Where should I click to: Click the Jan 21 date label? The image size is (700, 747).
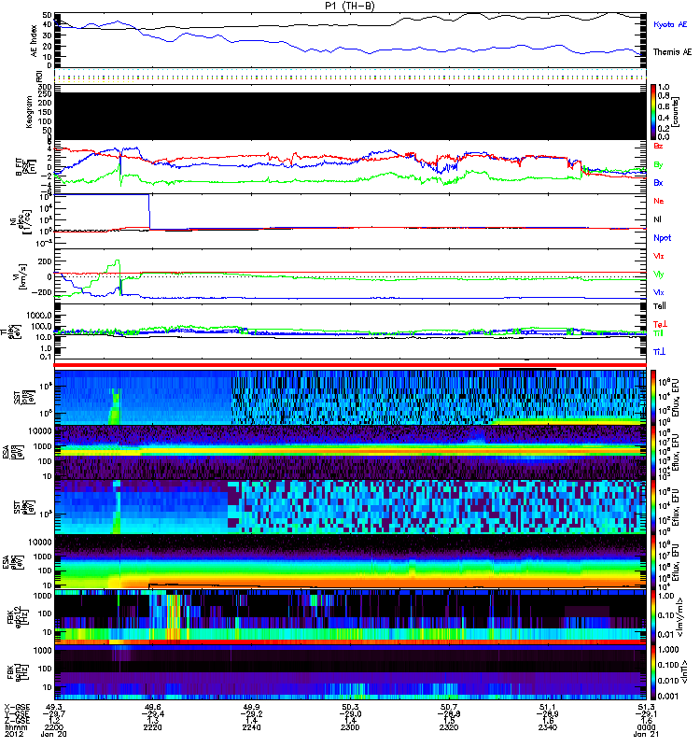pos(646,734)
